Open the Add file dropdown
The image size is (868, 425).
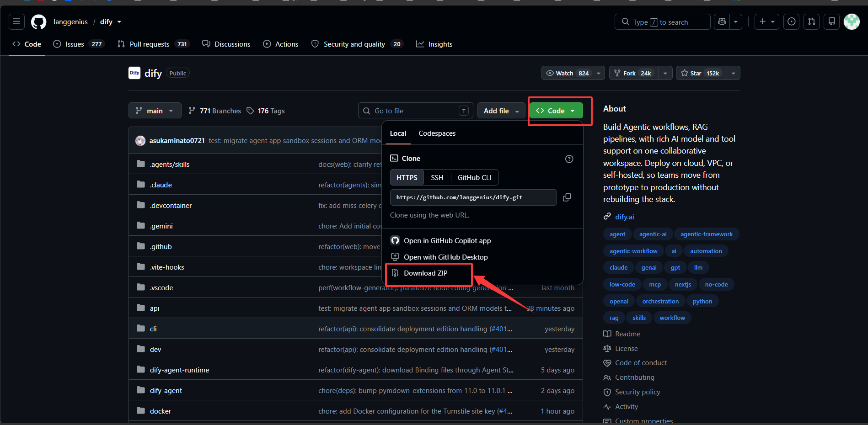pyautogui.click(x=502, y=111)
